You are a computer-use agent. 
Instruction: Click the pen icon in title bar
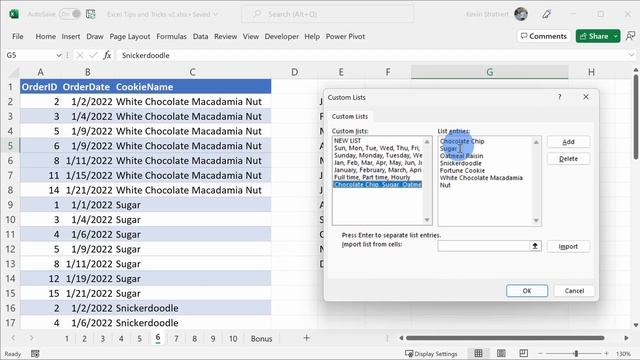(x=547, y=14)
